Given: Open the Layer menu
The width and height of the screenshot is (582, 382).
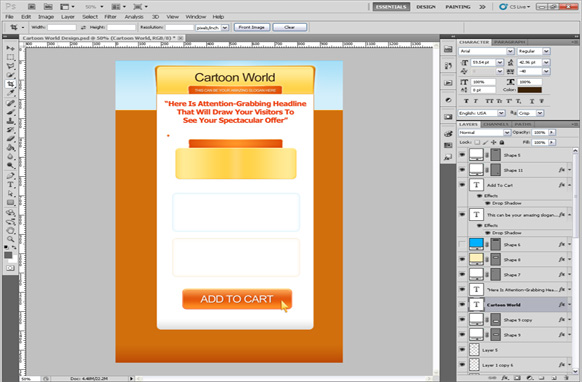Looking at the screenshot, I should [68, 17].
